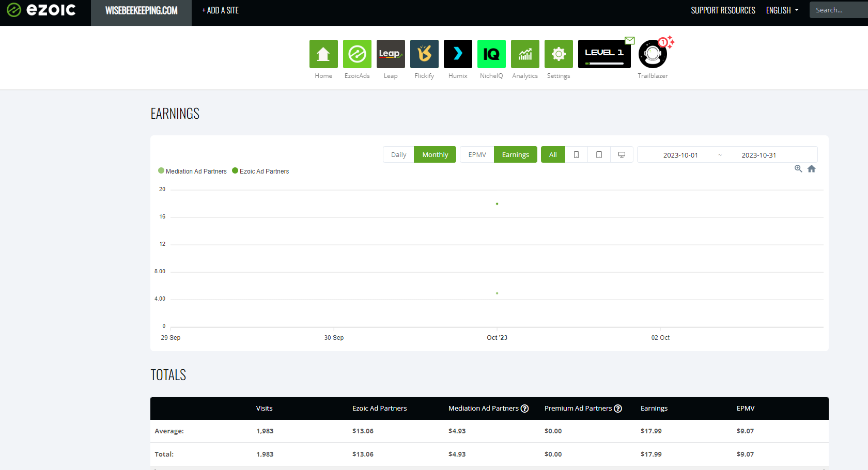Open the EzoicAds icon
Screen dimensions: 868x470
[357, 54]
